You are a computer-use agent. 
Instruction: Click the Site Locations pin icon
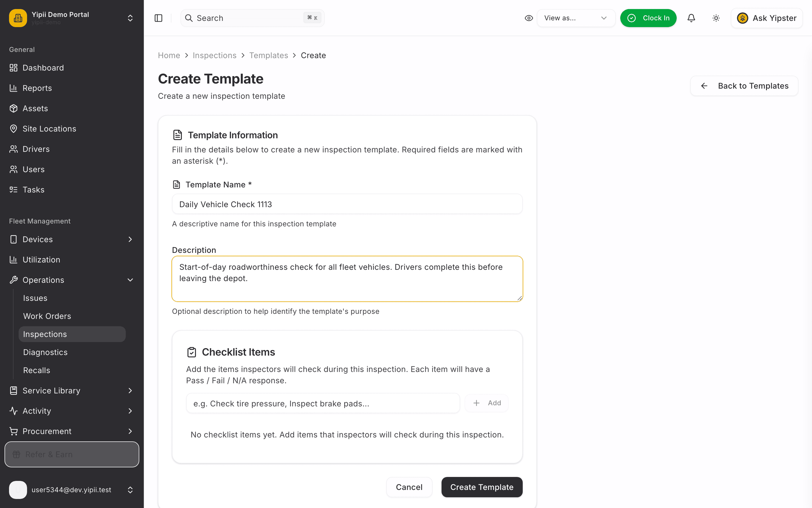(x=14, y=129)
